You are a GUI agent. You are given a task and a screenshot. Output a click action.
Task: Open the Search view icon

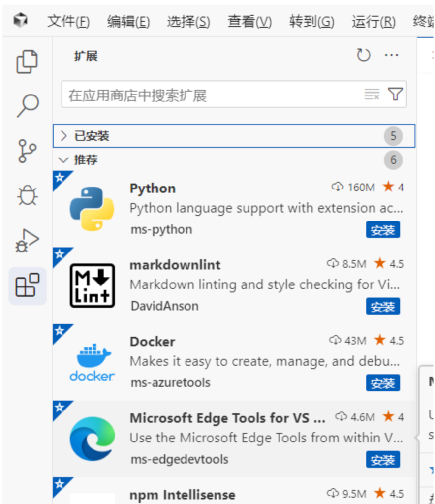click(27, 105)
